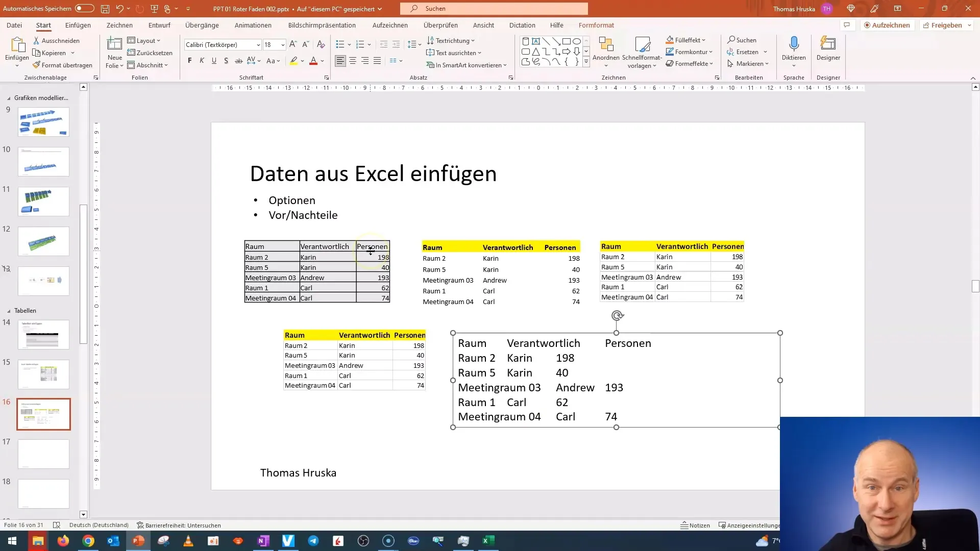Expand the shapes gallery
This screenshot has width=980, height=551.
tap(586, 62)
